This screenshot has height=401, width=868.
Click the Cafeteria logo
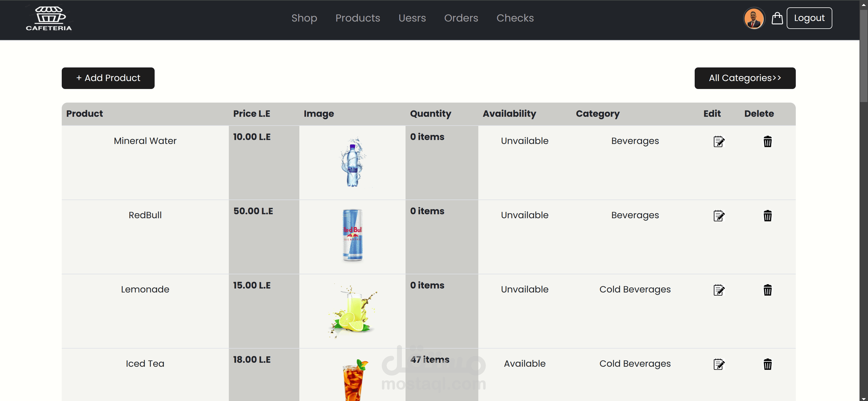click(x=49, y=18)
